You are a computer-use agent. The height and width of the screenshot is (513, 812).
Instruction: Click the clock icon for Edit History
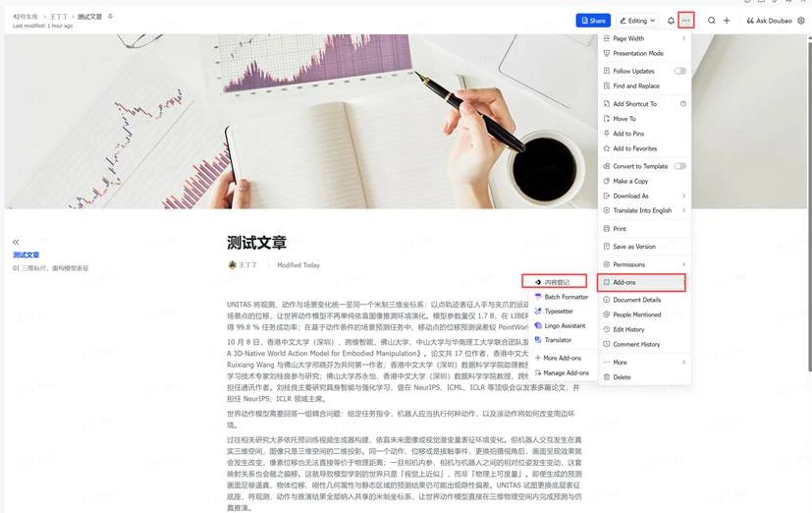click(607, 329)
